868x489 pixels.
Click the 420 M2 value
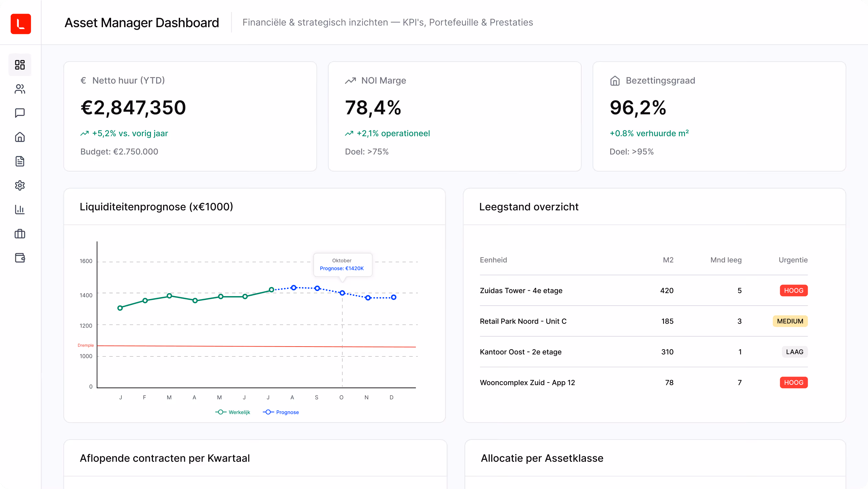pos(667,291)
